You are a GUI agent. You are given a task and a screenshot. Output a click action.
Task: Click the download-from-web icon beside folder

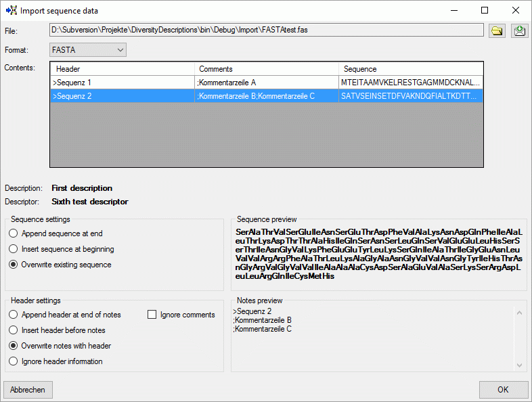519,31
